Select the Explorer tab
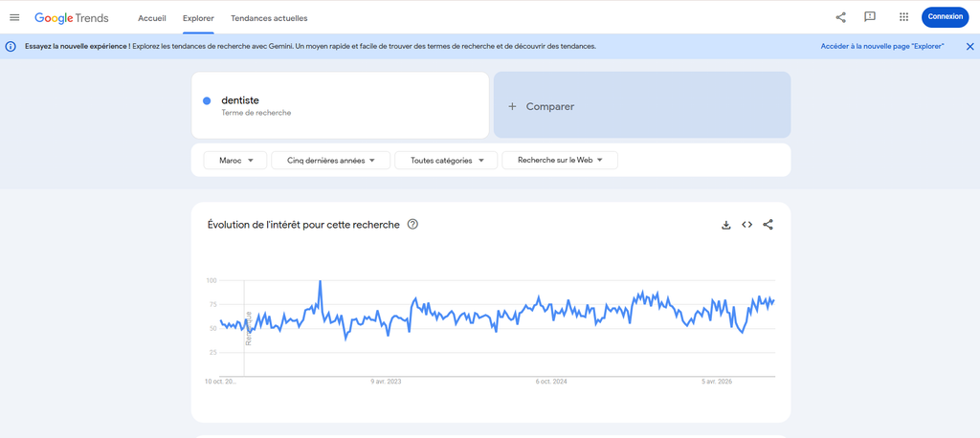This screenshot has width=980, height=438. [198, 18]
